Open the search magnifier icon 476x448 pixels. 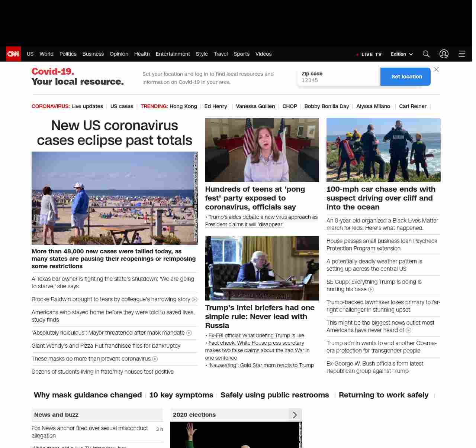[426, 54]
